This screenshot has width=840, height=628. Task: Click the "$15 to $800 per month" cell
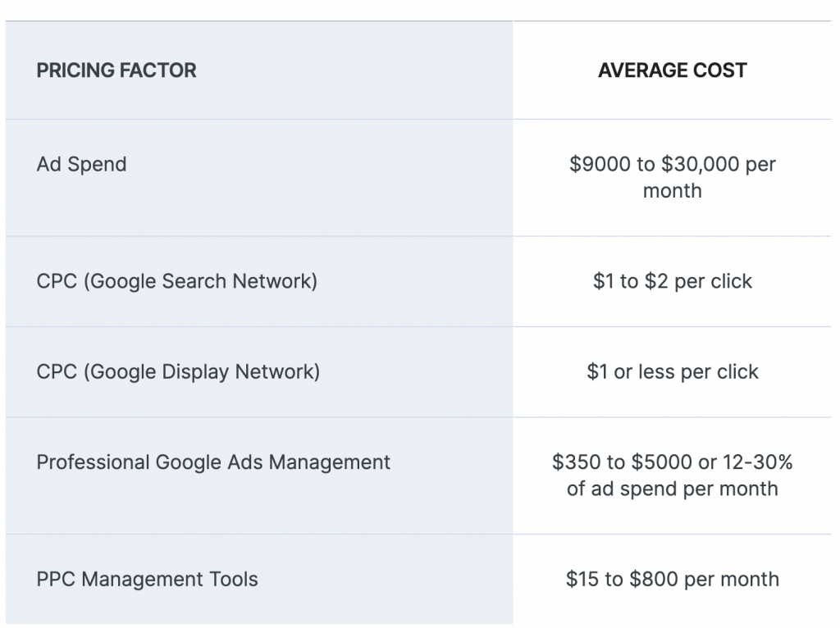click(x=672, y=580)
